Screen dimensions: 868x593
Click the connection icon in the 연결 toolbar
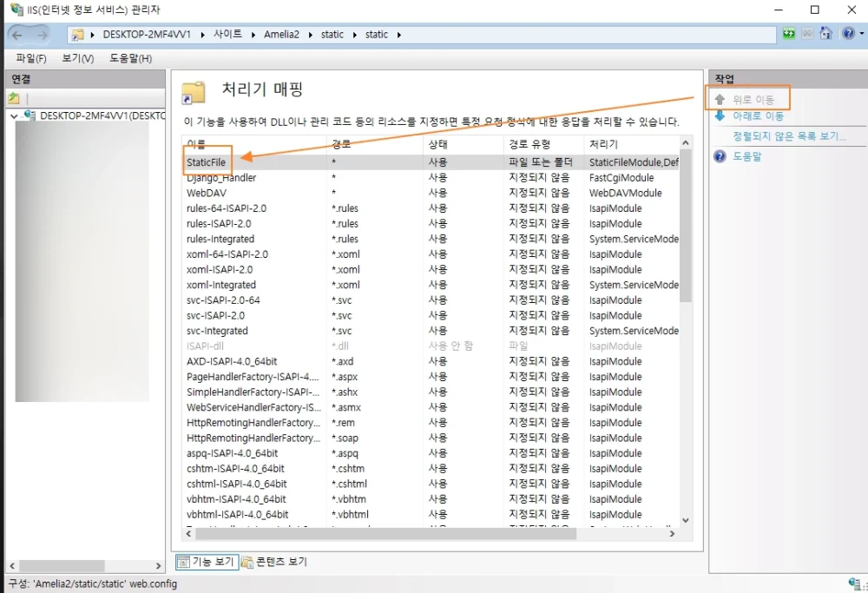coord(14,99)
